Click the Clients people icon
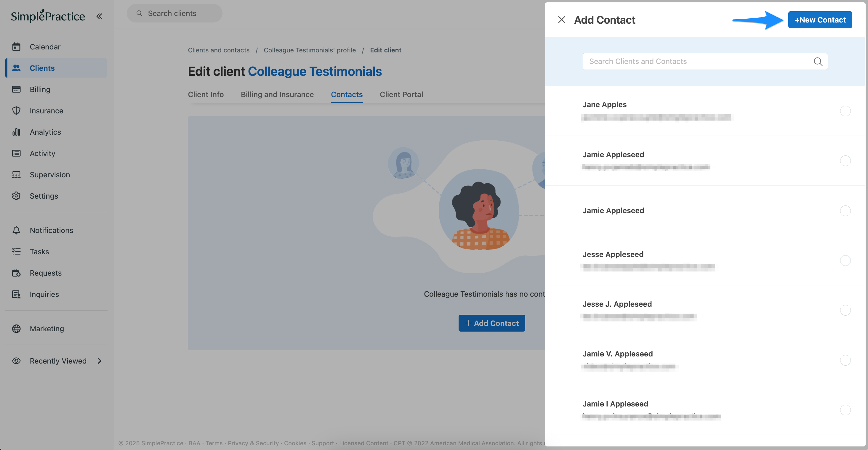The image size is (868, 450). coord(16,68)
